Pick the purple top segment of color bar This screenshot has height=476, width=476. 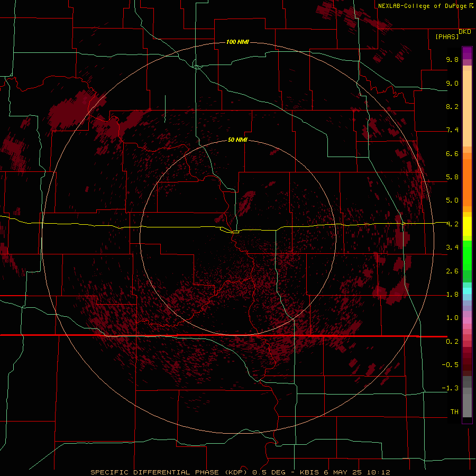coord(467,53)
